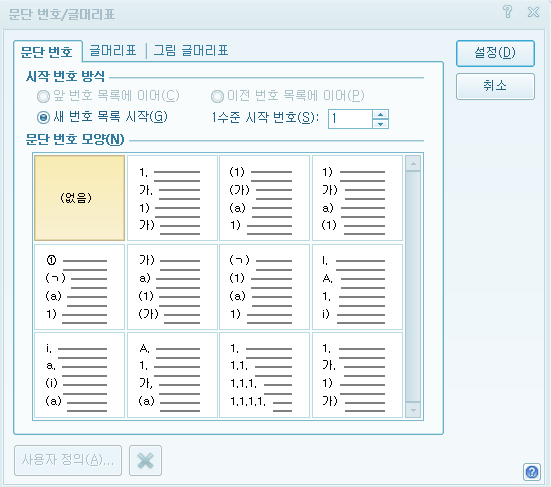Choose the ① (ㄱ) (a) 1) numbering style
This screenshot has width=551, height=487.
[x=80, y=287]
